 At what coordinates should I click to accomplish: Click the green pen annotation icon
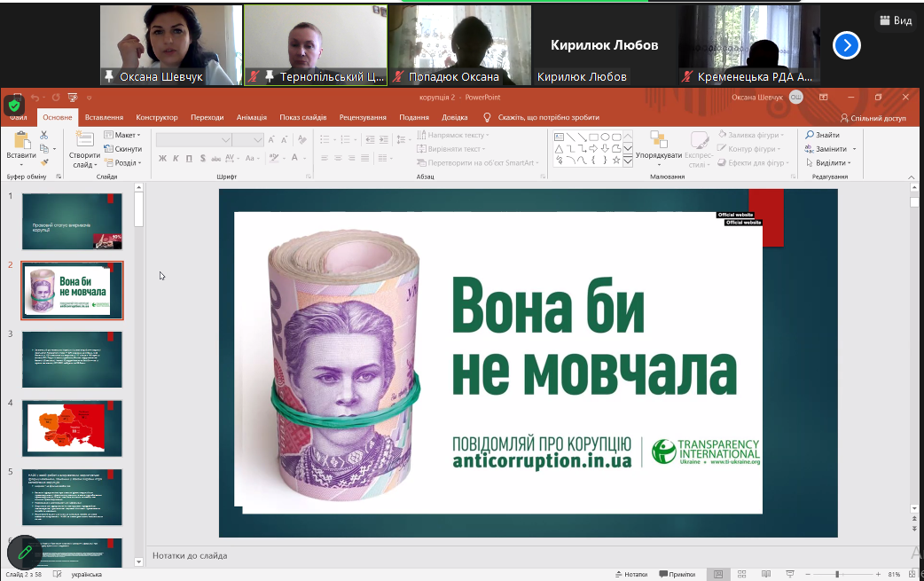pos(25,552)
